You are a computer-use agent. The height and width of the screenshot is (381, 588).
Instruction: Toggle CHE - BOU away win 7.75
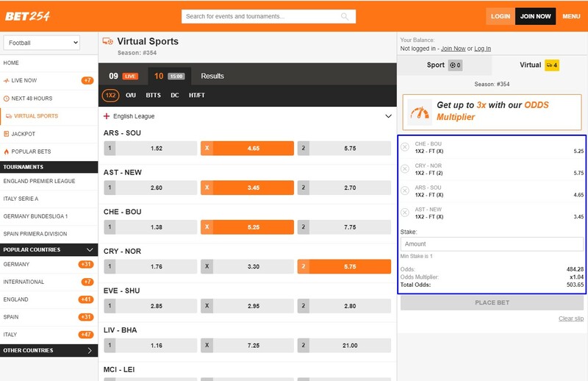344,227
